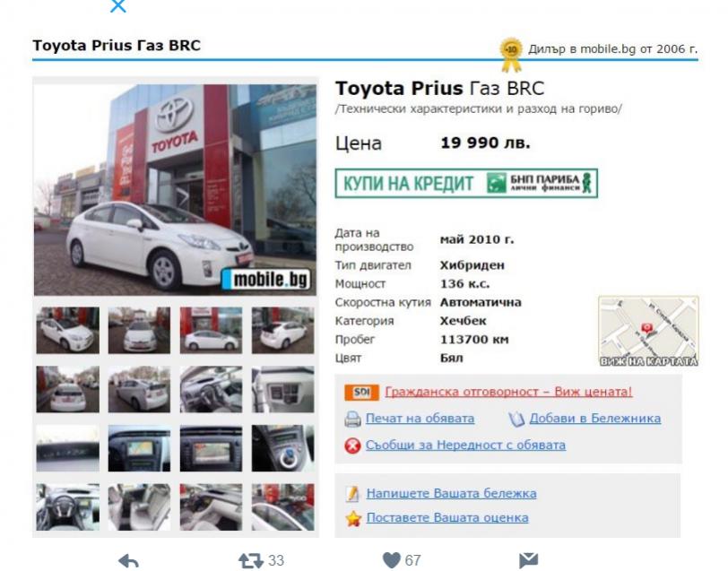
Task: Click the direct message envelope icon
Action: [528, 560]
